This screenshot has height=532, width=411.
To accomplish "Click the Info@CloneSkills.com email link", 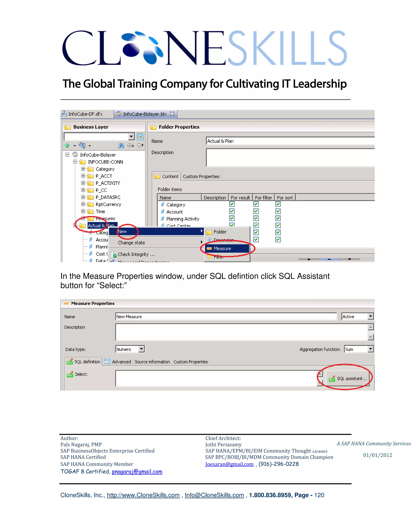I will coord(214,495).
